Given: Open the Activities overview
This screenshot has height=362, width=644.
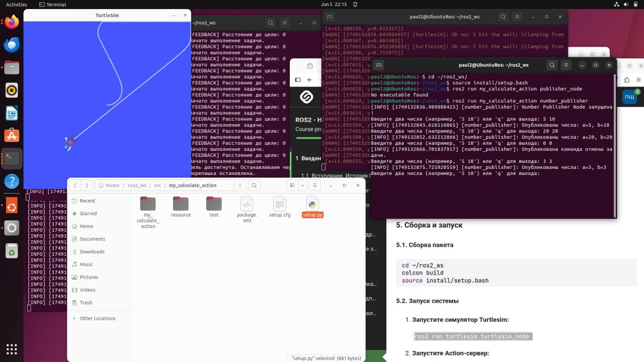Looking at the screenshot, I should click(x=17, y=4).
